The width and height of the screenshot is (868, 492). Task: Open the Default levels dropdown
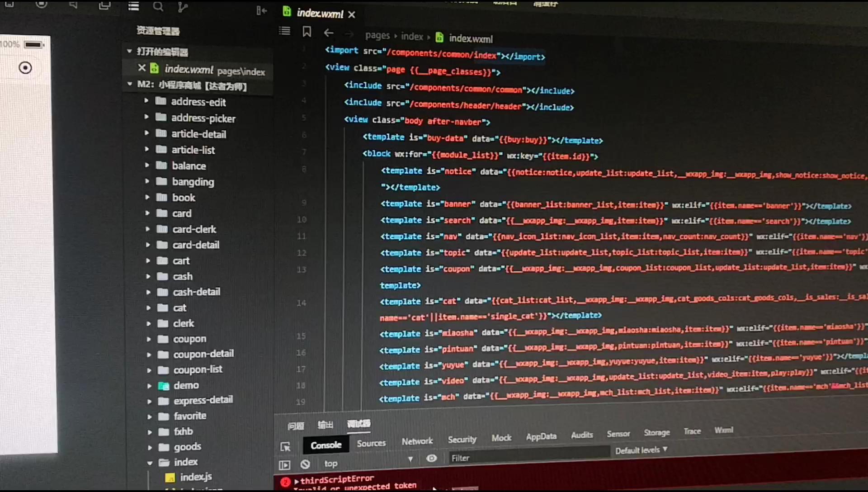click(641, 450)
